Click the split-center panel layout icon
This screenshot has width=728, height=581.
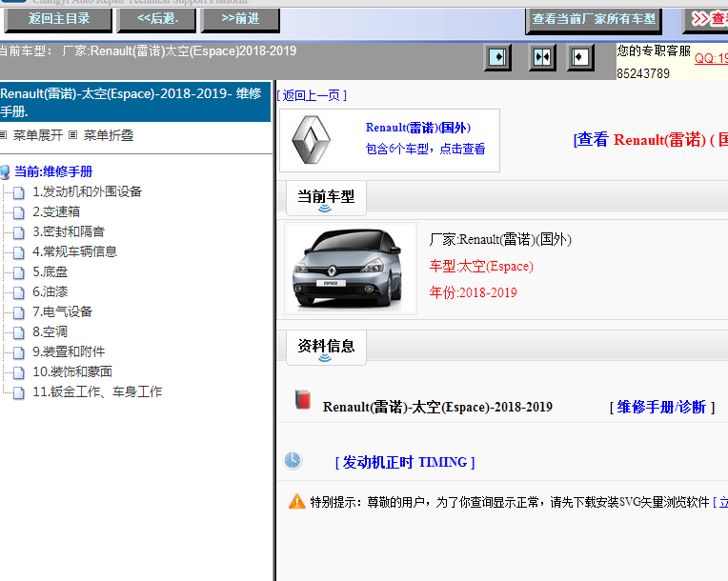point(542,57)
